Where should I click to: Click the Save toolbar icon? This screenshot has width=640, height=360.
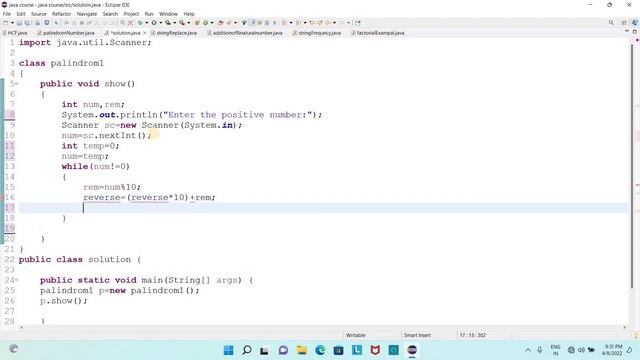coord(19,23)
